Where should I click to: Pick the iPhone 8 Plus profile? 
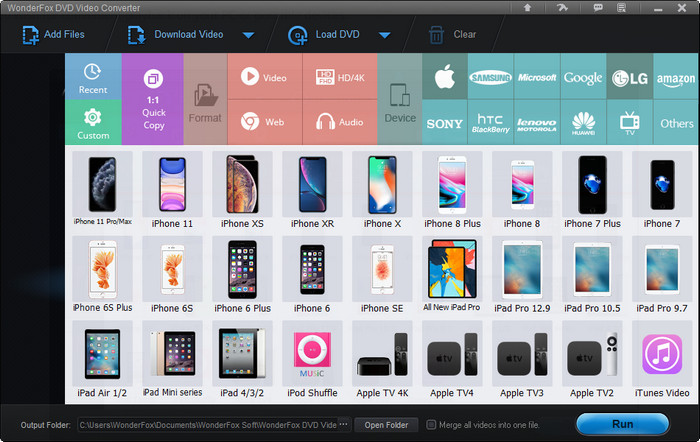[452, 189]
